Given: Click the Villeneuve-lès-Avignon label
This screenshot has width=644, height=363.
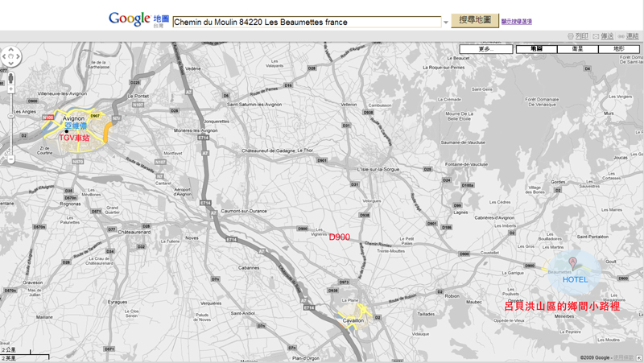Looking at the screenshot, I should click(63, 93).
